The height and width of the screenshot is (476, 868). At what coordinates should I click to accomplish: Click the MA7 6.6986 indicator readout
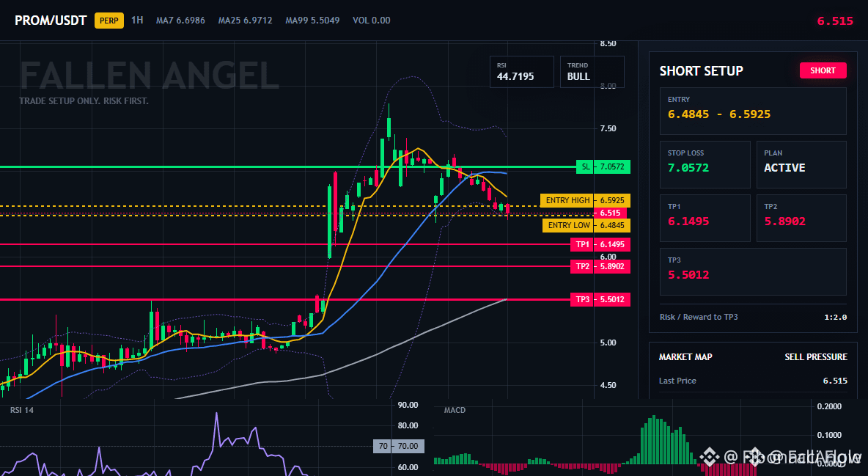click(x=180, y=21)
